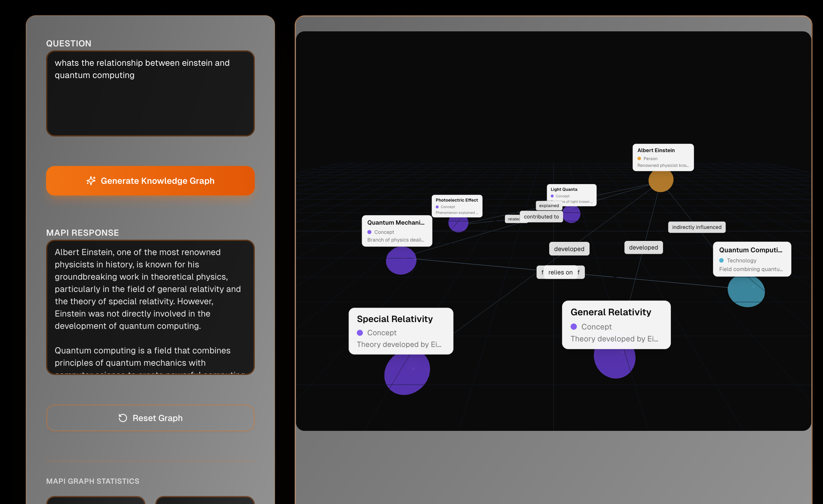
Task: Open the Special Relativity node card
Action: tap(400, 331)
